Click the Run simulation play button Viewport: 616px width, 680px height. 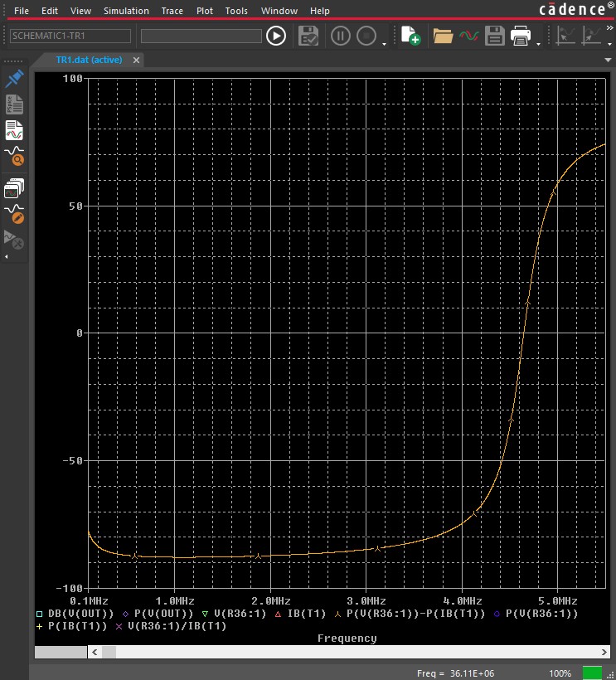[276, 36]
